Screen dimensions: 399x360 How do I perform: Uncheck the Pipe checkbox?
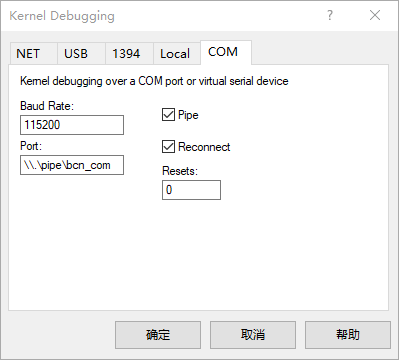coord(168,115)
